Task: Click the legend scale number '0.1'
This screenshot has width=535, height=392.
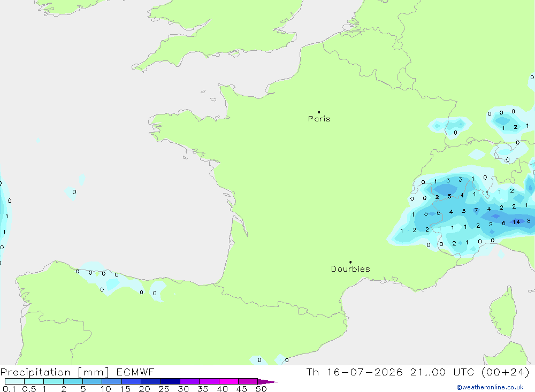Action: click(9, 389)
